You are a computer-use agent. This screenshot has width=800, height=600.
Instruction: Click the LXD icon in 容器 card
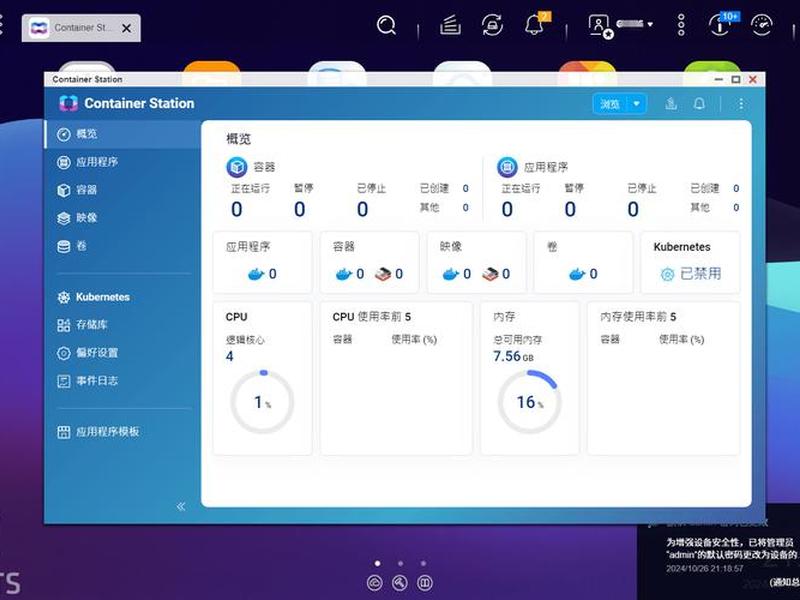pyautogui.click(x=383, y=274)
